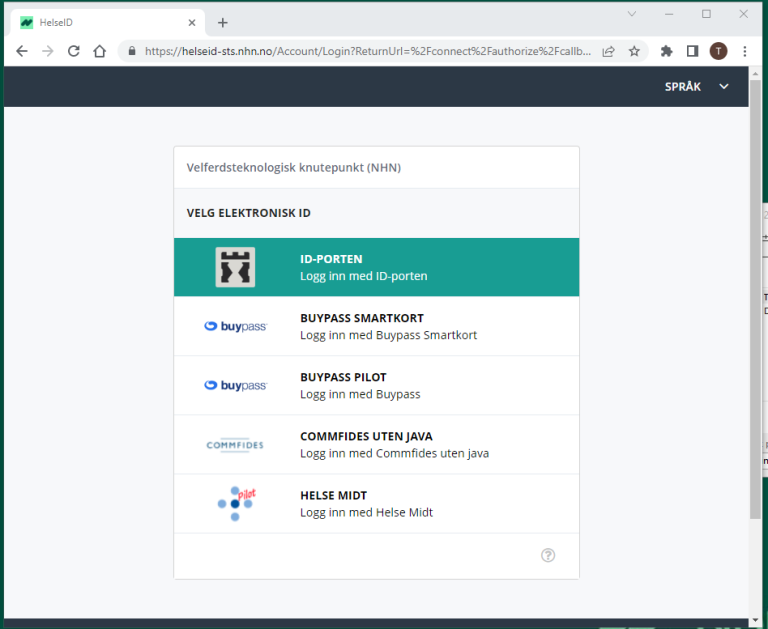Open the tab search chevron in title bar
Viewport: 768px width, 629px height.
pyautogui.click(x=632, y=14)
